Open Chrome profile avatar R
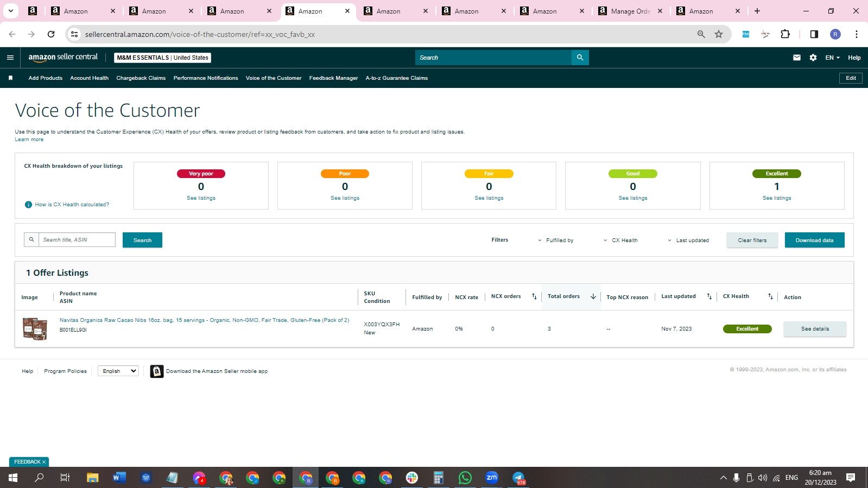The width and height of the screenshot is (868, 488). point(835,34)
